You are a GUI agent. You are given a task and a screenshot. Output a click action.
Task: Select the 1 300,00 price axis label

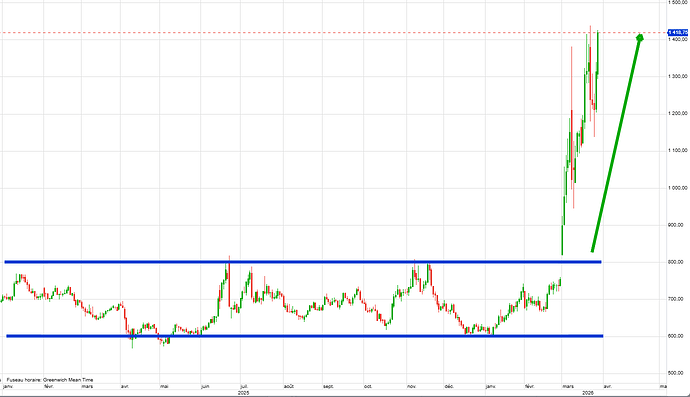coord(678,77)
